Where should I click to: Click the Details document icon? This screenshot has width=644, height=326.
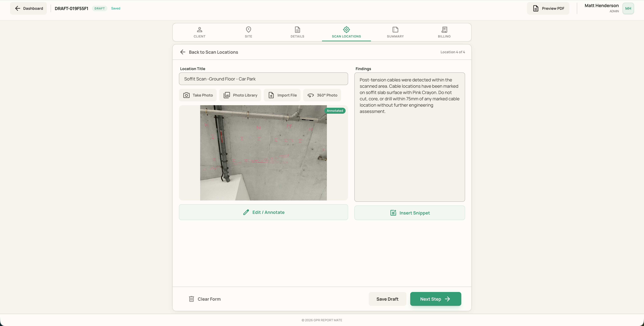[297, 30]
